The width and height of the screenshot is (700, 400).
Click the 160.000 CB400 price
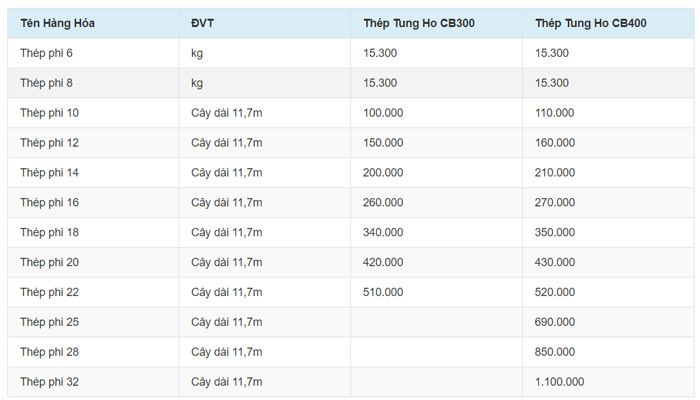tap(555, 142)
